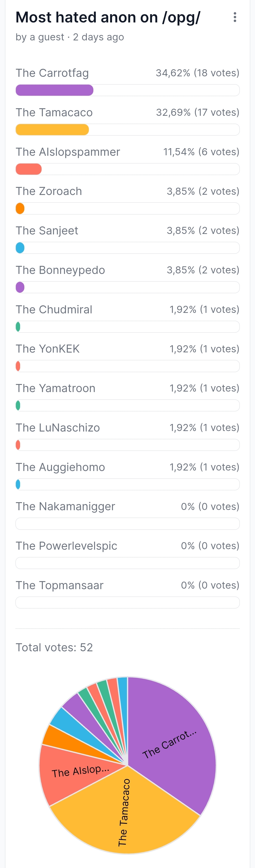
Task: Click the poll title "Most hated anon on /opg/"
Action: (x=108, y=17)
